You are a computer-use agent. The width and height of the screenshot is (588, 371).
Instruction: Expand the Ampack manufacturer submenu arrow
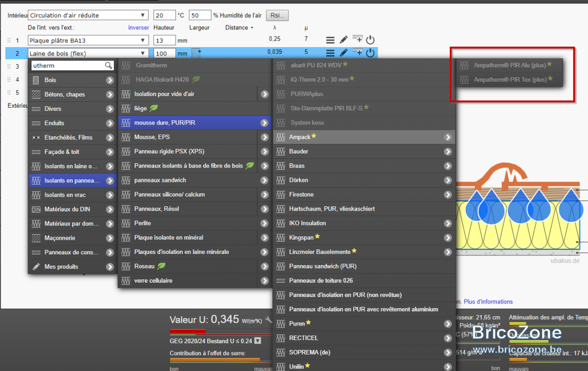[x=448, y=137]
